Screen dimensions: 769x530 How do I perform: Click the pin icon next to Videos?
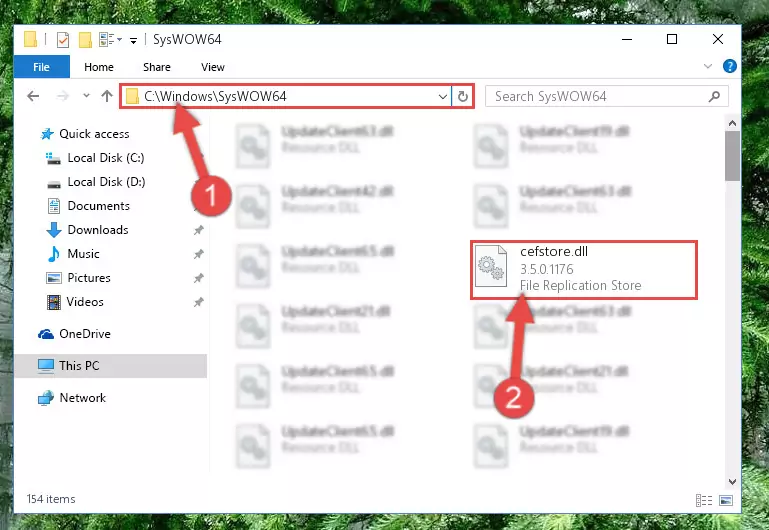(x=198, y=302)
